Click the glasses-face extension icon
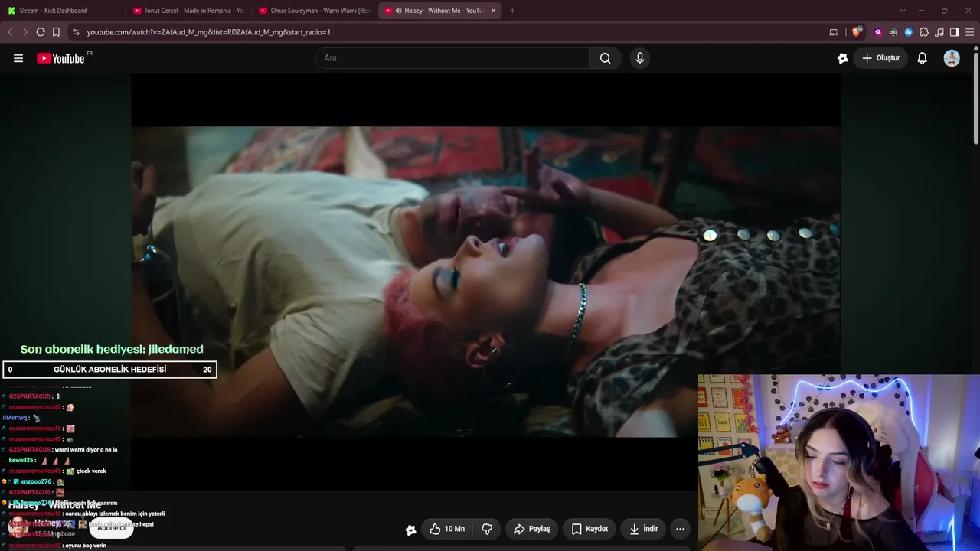 point(893,32)
